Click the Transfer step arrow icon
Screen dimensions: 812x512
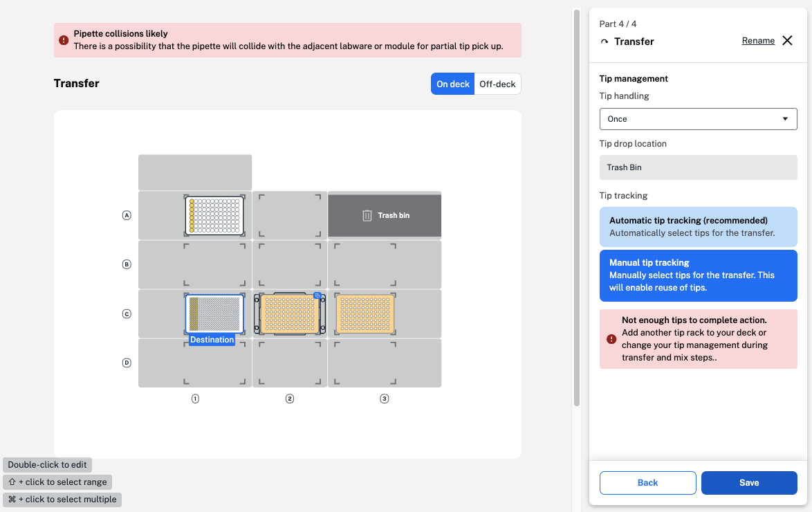(605, 42)
